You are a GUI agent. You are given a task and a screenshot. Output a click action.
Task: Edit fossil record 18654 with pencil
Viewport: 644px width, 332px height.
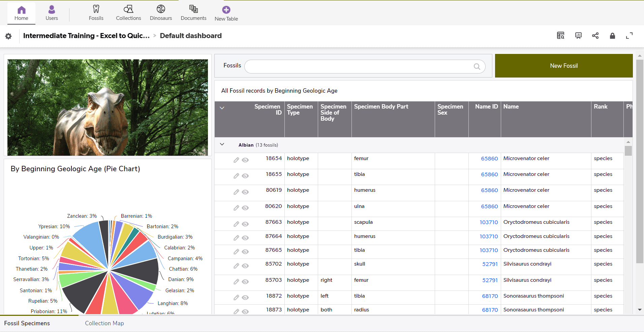point(236,160)
